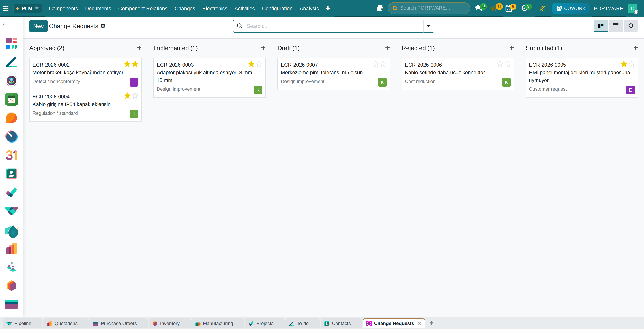
Task: Expand the collapsed left sidebar chevron
Action: point(4,24)
